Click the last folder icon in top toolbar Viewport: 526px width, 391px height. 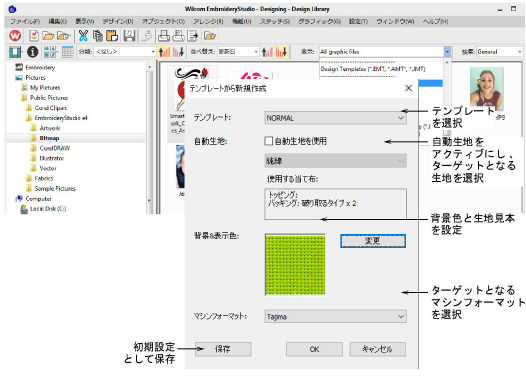click(x=210, y=35)
